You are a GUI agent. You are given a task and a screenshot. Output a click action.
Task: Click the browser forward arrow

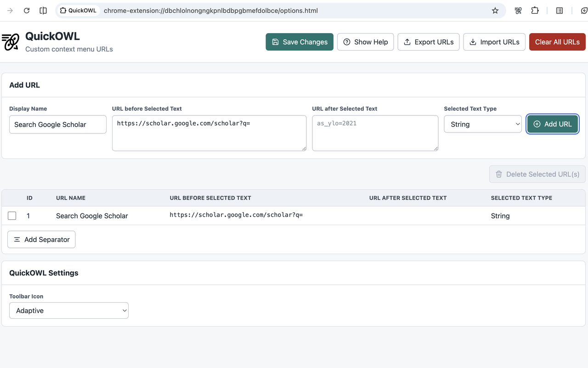(x=10, y=11)
